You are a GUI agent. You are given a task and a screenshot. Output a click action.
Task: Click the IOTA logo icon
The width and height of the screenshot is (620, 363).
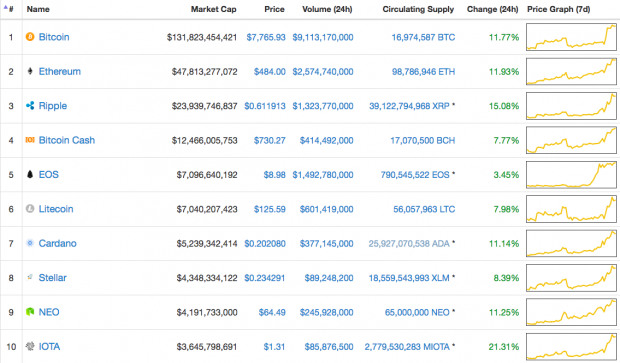[x=30, y=346]
